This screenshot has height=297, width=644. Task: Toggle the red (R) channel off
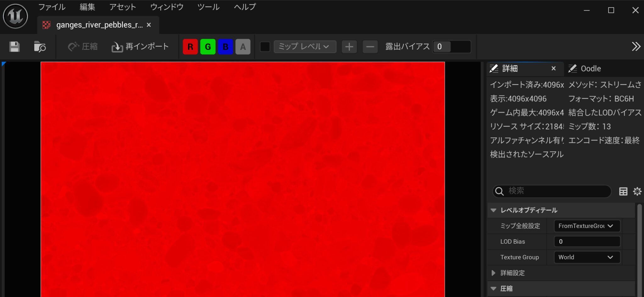190,46
